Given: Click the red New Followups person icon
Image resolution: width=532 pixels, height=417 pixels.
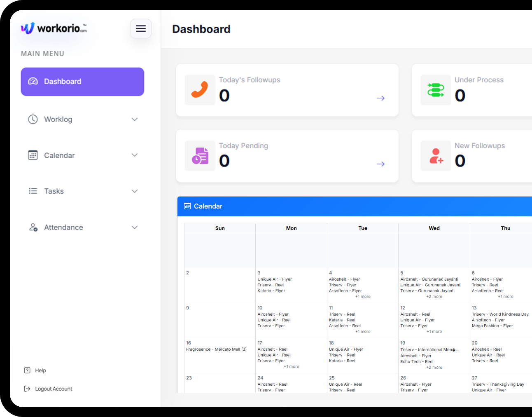Looking at the screenshot, I should 436,156.
